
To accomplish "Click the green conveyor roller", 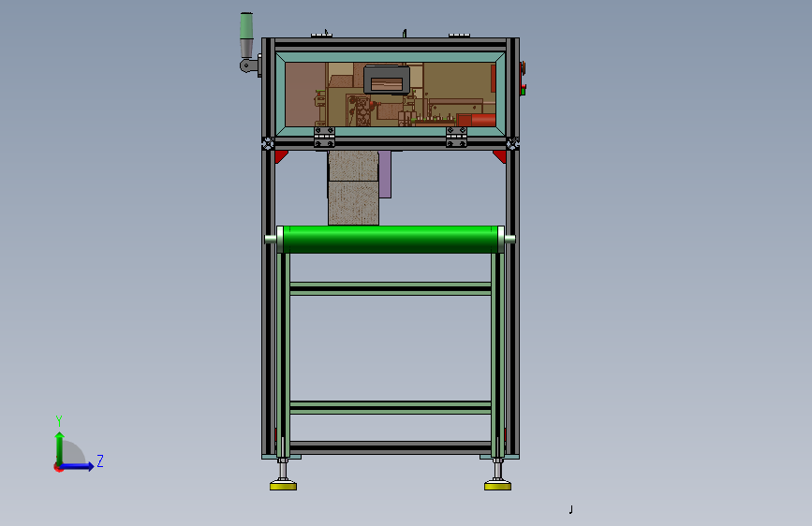I will click(x=391, y=240).
